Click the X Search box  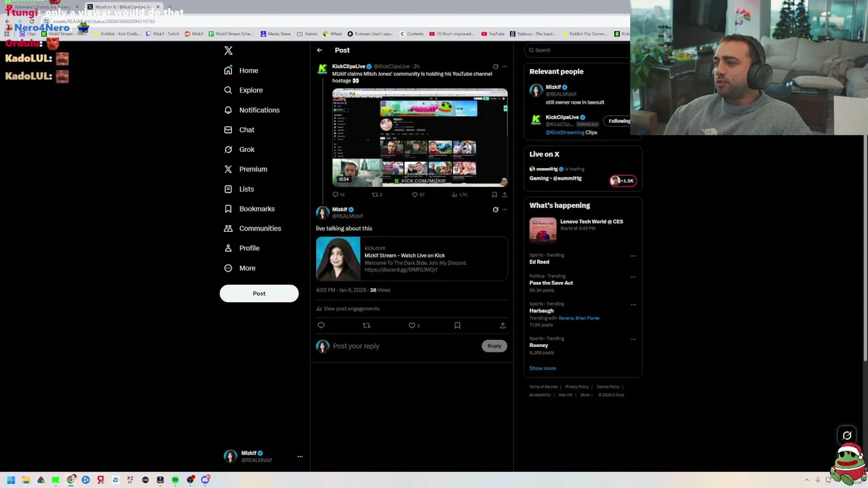pyautogui.click(x=578, y=50)
